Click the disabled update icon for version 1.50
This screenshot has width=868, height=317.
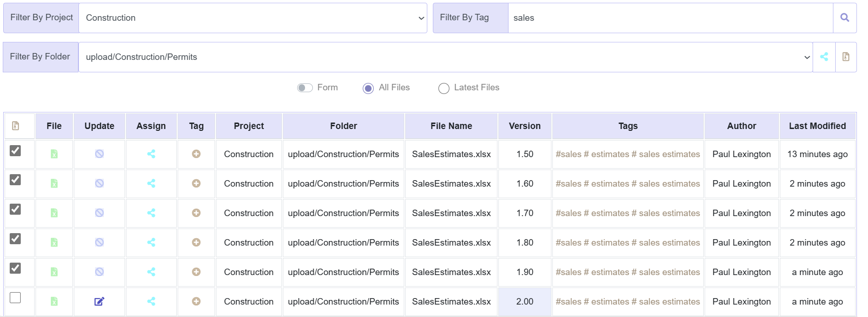99,154
